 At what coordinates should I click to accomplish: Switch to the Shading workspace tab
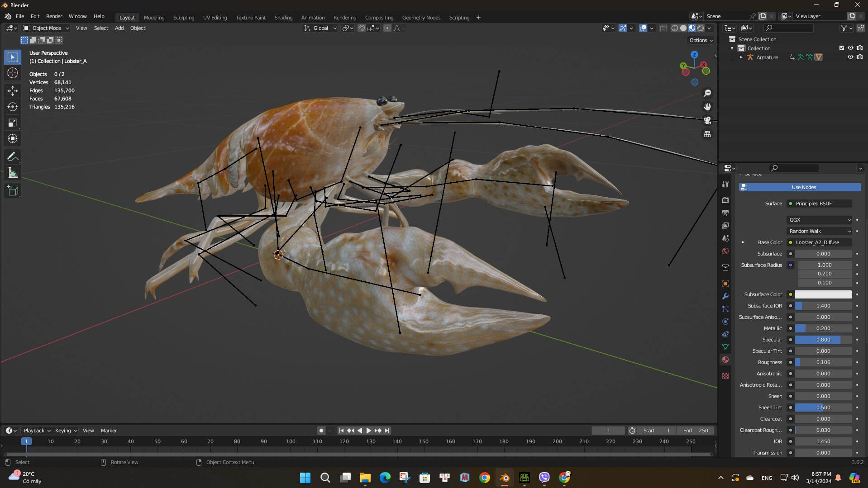(x=283, y=18)
